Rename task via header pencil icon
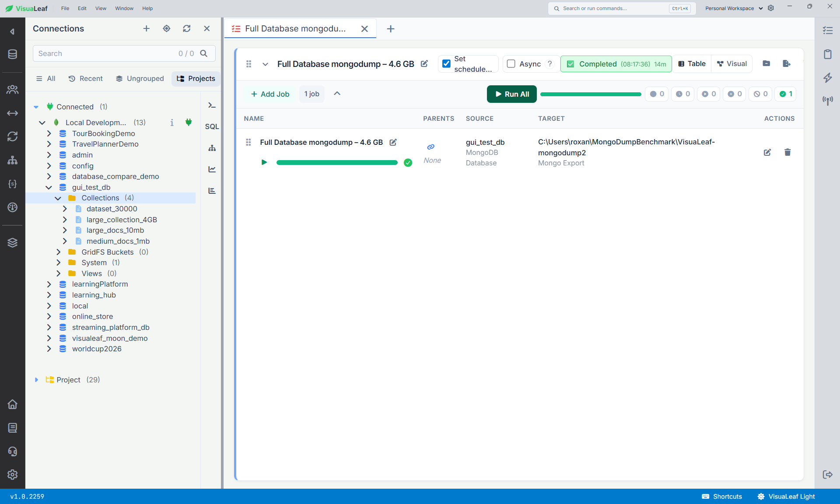The height and width of the screenshot is (504, 840). [x=424, y=64]
